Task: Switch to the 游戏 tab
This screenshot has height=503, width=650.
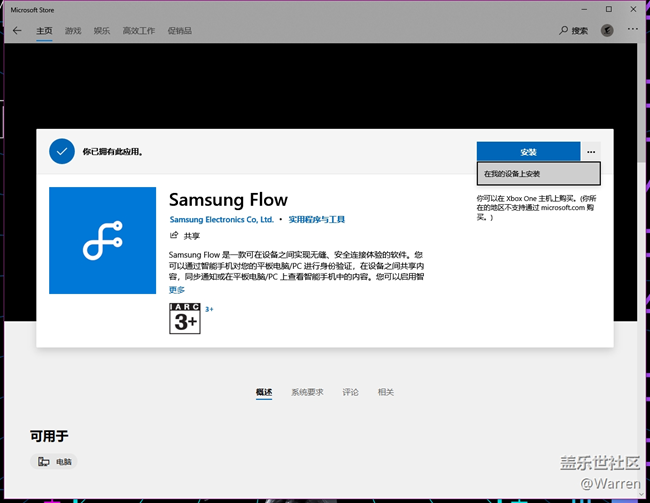Action: [x=73, y=31]
